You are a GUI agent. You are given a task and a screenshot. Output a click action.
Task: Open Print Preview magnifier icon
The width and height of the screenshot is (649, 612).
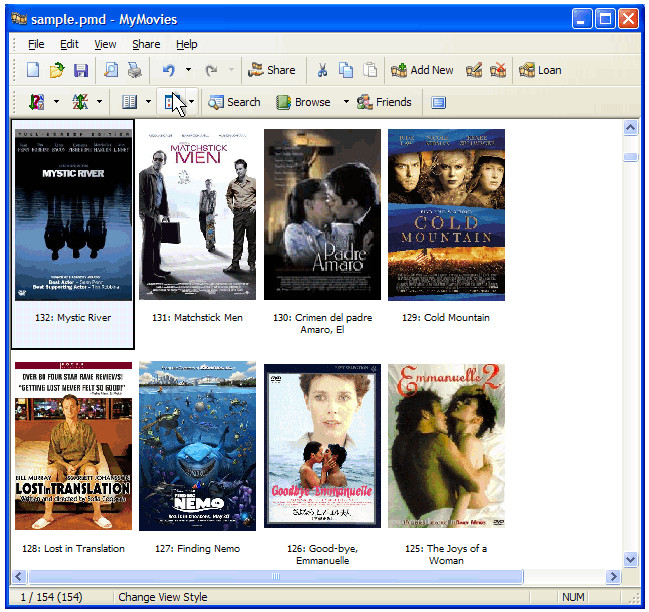[x=111, y=70]
